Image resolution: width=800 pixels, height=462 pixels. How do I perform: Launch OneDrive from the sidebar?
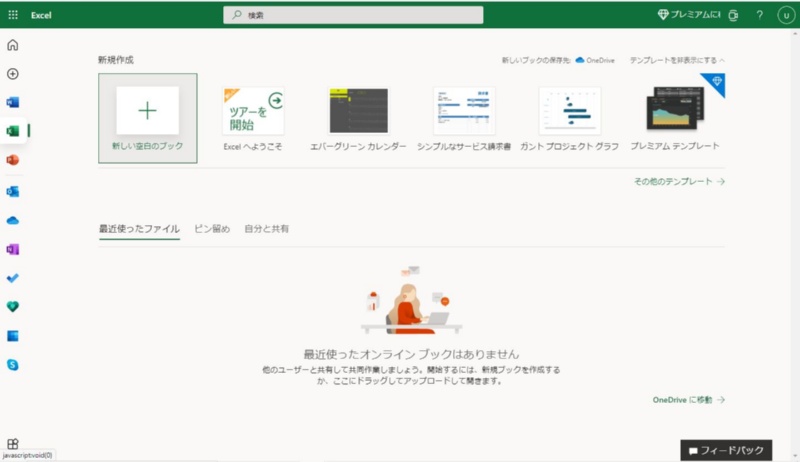(13, 220)
